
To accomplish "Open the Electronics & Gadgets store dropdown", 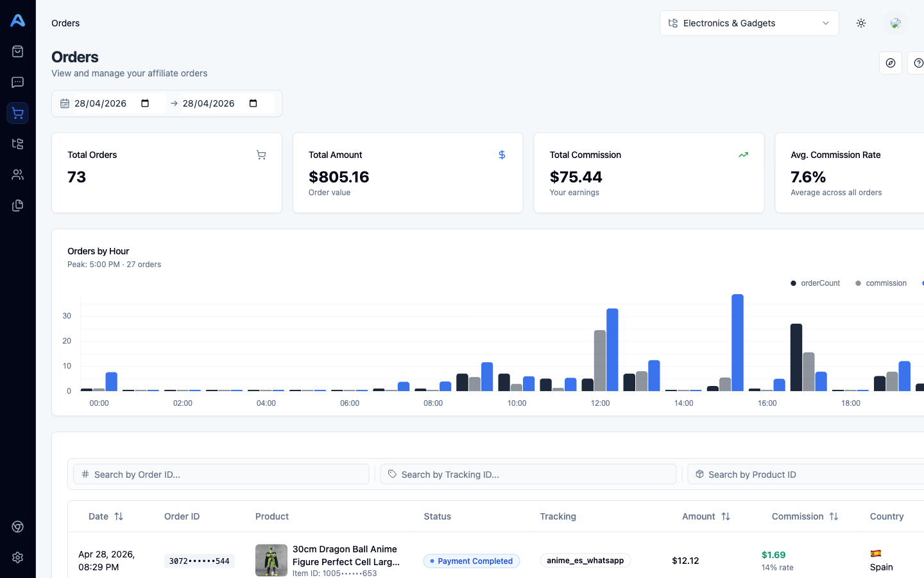I will (x=749, y=22).
